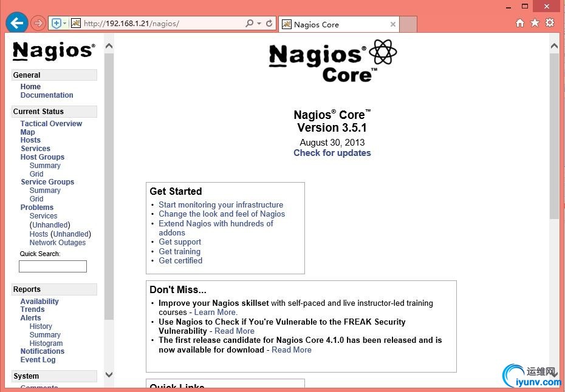Open Grid under Host Groups
This screenshot has width=565, height=392.
pyautogui.click(x=36, y=174)
